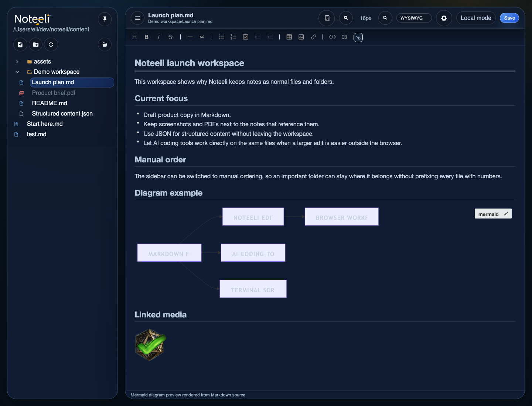Insert a code block with CB
Screen dimensions: 532x406
tap(344, 37)
